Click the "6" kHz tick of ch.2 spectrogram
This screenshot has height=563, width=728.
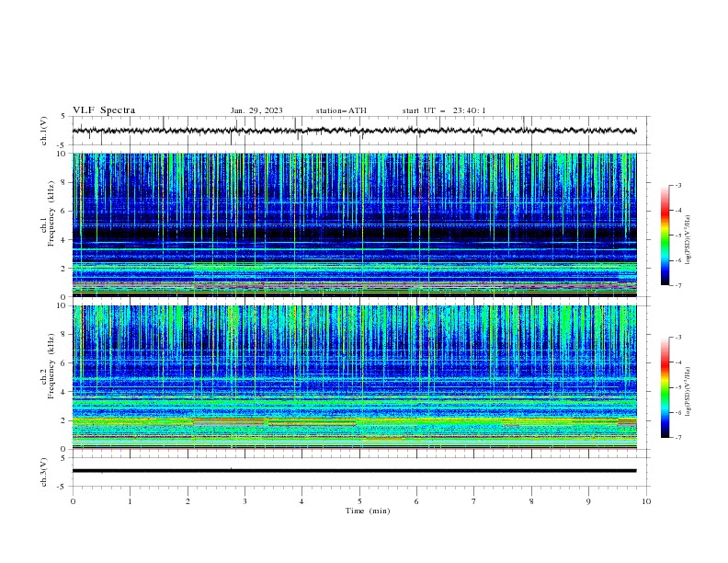coord(65,363)
